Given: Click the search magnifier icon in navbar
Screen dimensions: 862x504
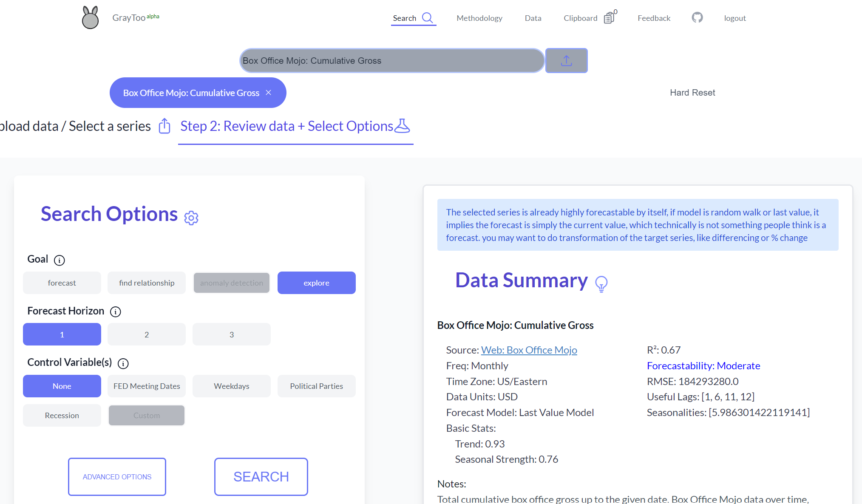Looking at the screenshot, I should 427,18.
